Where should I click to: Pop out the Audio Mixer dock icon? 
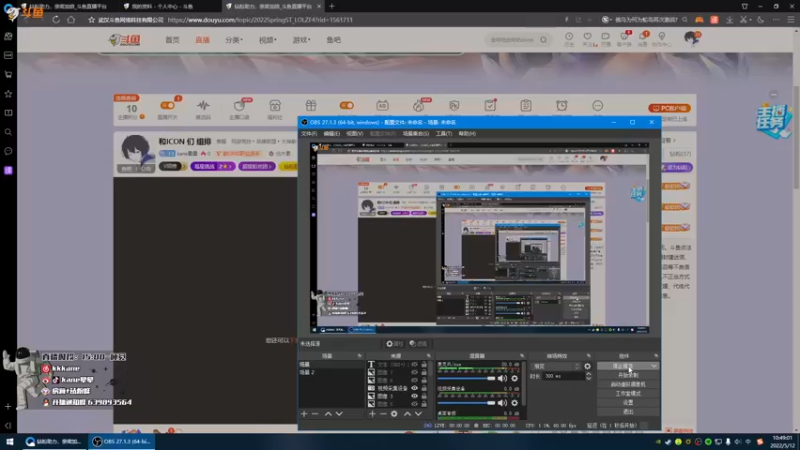(x=521, y=356)
